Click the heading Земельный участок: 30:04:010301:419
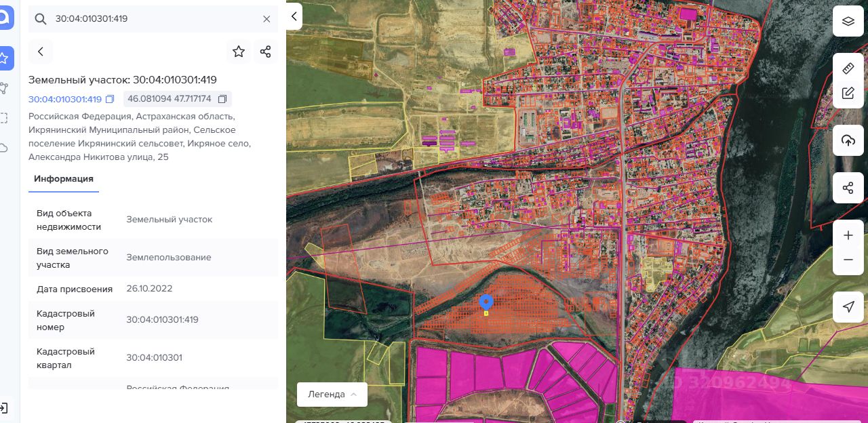The width and height of the screenshot is (868, 423). 123,80
